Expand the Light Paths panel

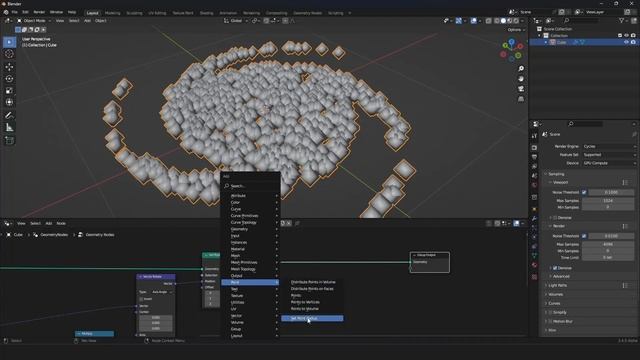click(557, 285)
